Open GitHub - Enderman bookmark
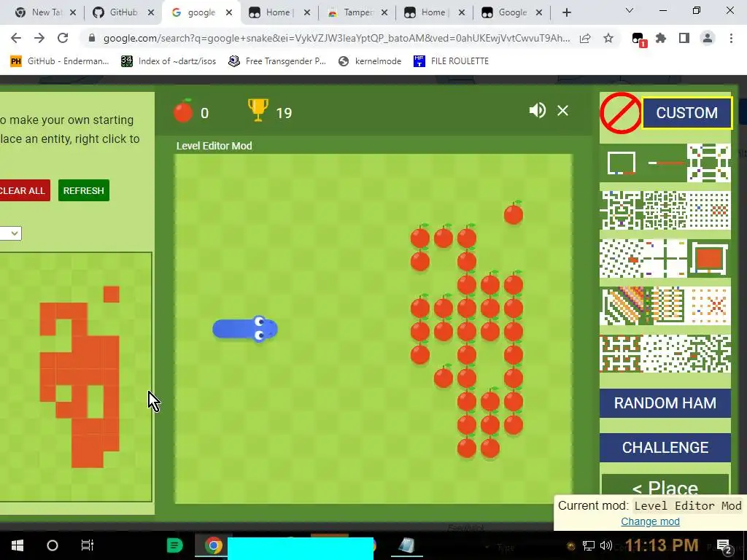This screenshot has width=747, height=560. point(60,61)
